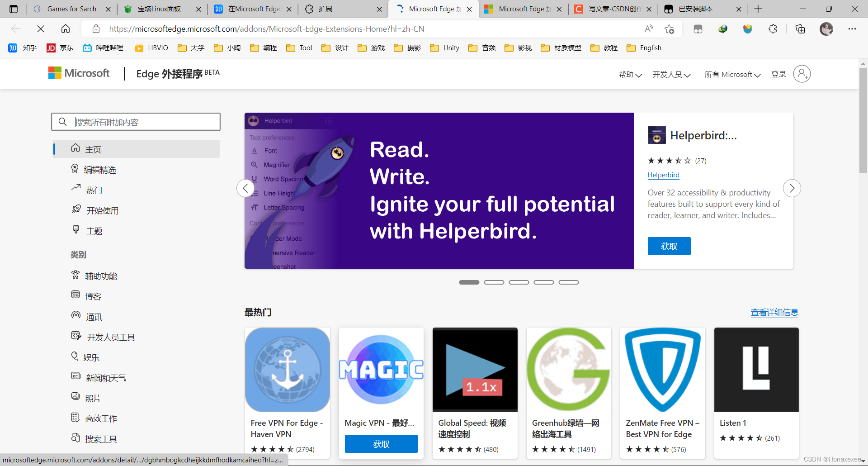
Task: Open the Extensions puzzle icon in toolbar
Action: pos(773,29)
